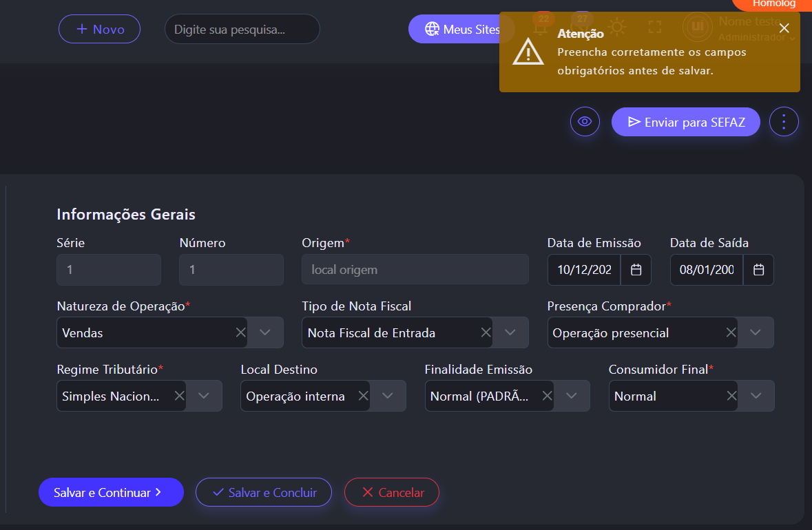The width and height of the screenshot is (812, 530).
Task: Close the Atenção warning notification
Action: [x=784, y=28]
